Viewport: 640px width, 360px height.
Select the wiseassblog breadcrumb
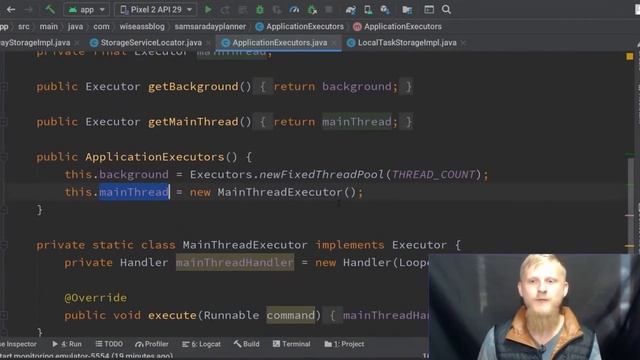(142, 27)
